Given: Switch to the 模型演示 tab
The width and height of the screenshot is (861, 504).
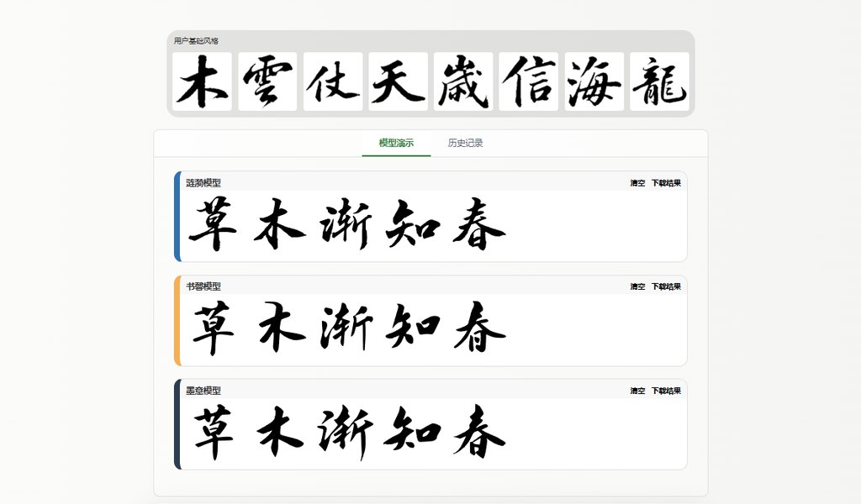Looking at the screenshot, I should (396, 143).
